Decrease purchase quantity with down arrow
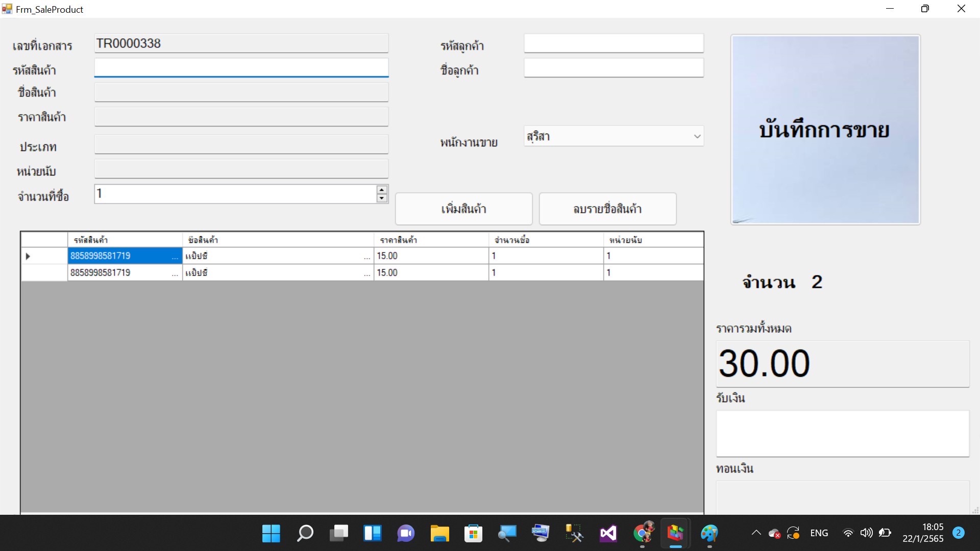Image resolution: width=980 pixels, height=551 pixels. 382,198
